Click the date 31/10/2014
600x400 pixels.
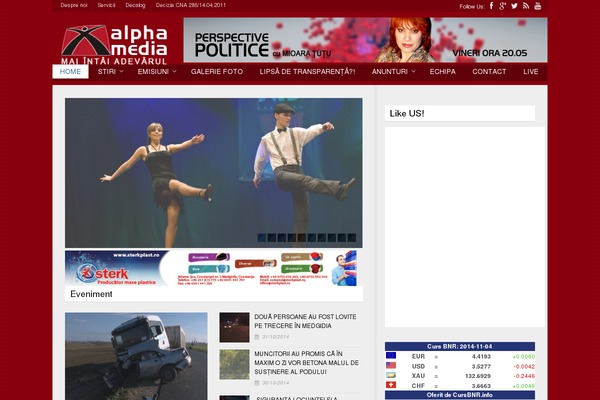click(276, 337)
